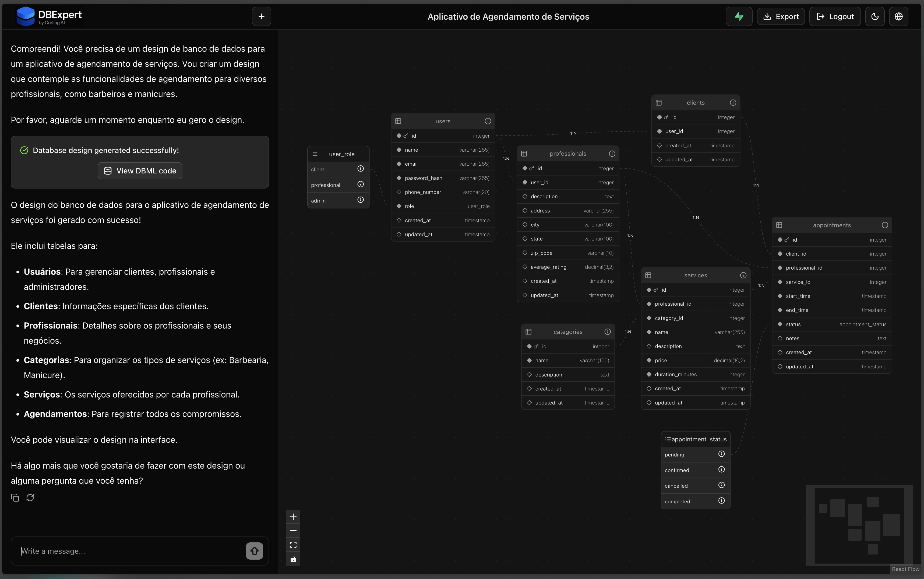Show info for pending status value

tap(722, 454)
